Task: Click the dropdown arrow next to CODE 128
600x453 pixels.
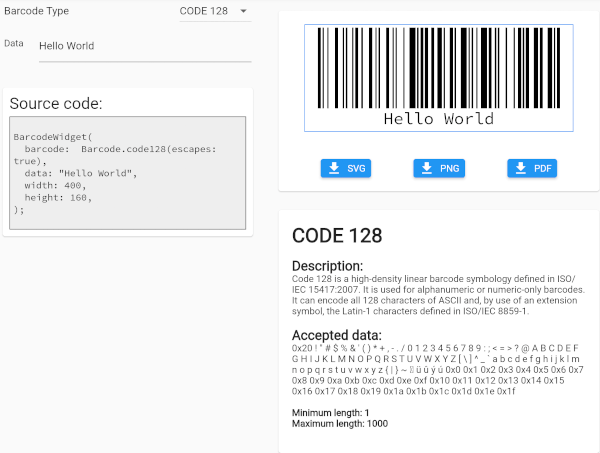Action: coord(243,11)
